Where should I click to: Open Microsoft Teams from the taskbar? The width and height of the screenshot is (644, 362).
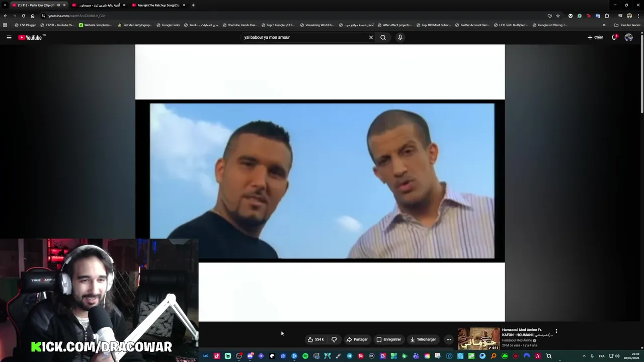(x=416, y=356)
